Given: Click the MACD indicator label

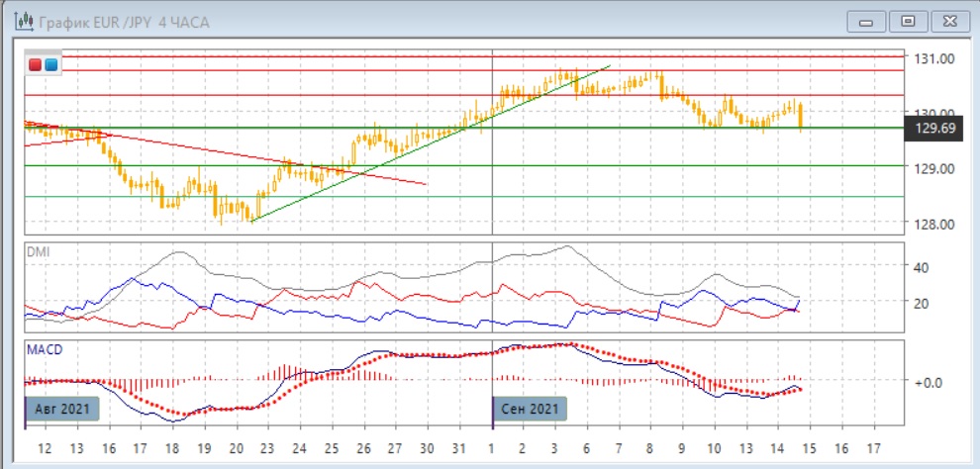Looking at the screenshot, I should click(45, 349).
